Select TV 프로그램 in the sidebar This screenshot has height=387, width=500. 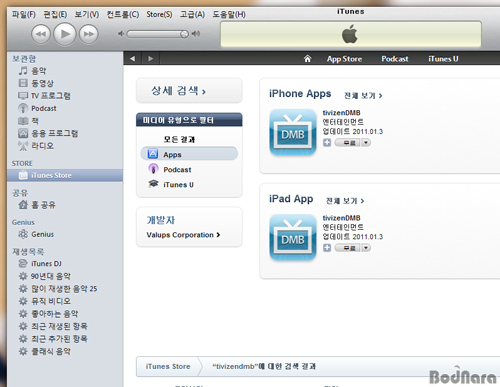[x=65, y=96]
